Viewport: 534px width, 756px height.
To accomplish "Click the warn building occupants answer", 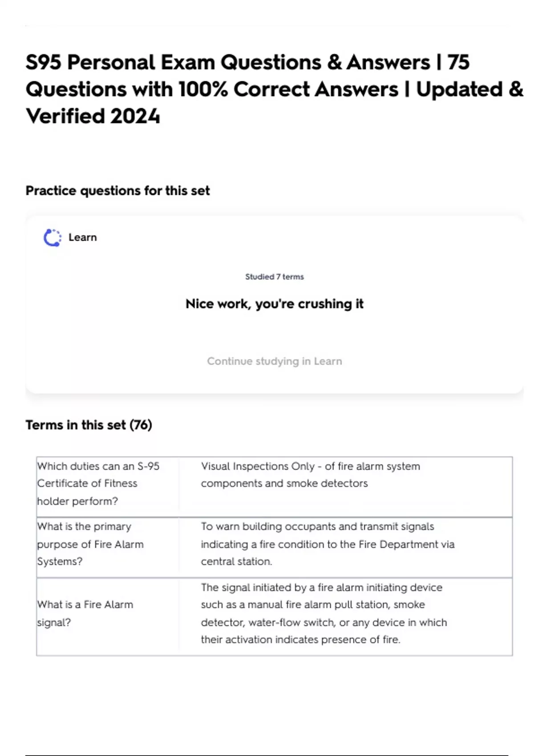I will pyautogui.click(x=345, y=544).
